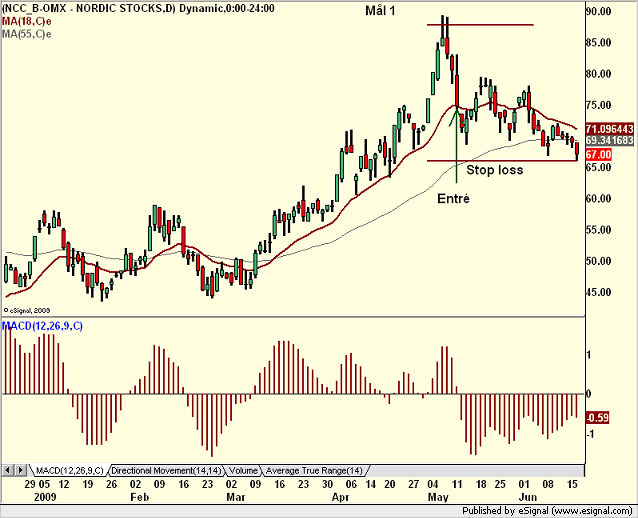Select the Volume study tab

pyautogui.click(x=243, y=471)
